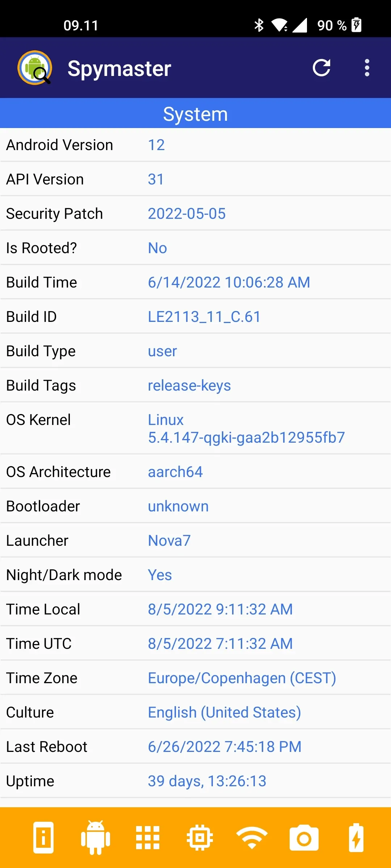Screen dimensions: 391x868
Task: Tap the Night/Dark mode Yes value
Action: tap(160, 575)
